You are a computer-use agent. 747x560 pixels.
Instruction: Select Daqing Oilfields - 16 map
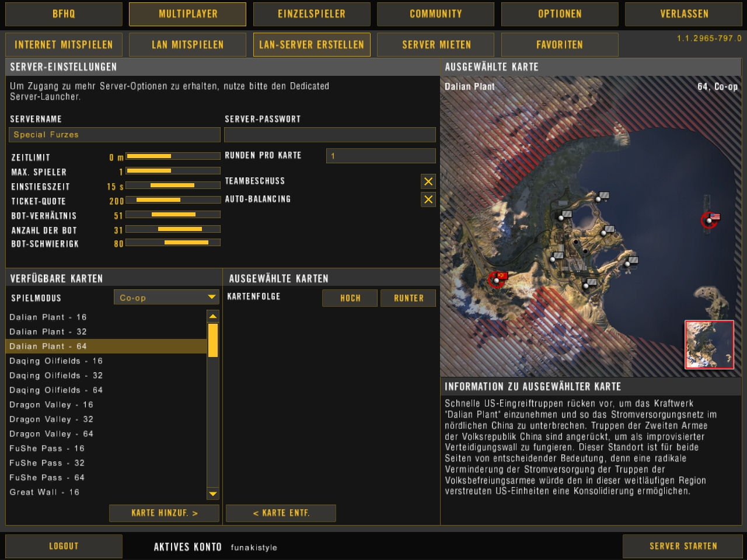106,361
